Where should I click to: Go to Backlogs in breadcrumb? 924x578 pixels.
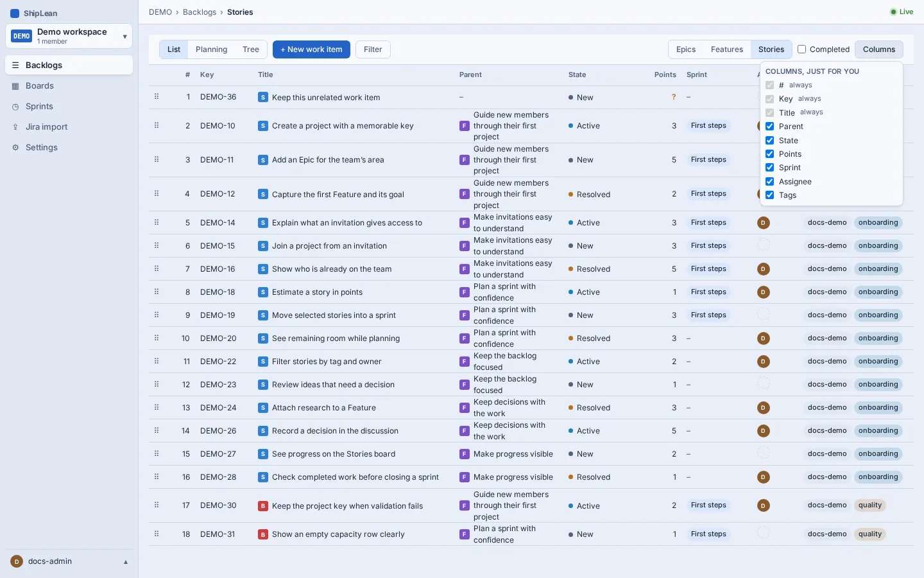click(x=200, y=12)
